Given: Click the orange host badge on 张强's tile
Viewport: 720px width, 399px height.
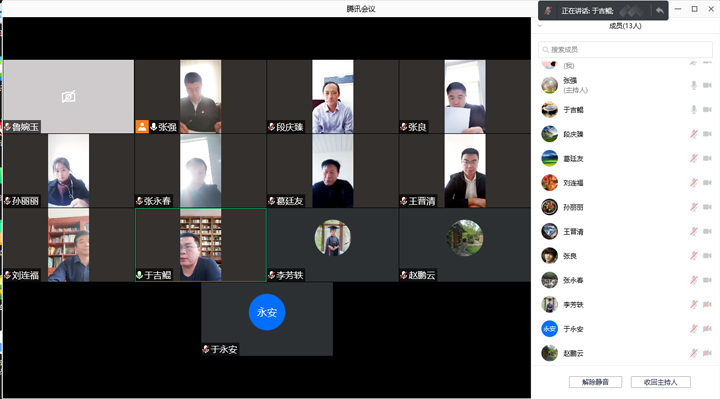Looking at the screenshot, I should [142, 127].
